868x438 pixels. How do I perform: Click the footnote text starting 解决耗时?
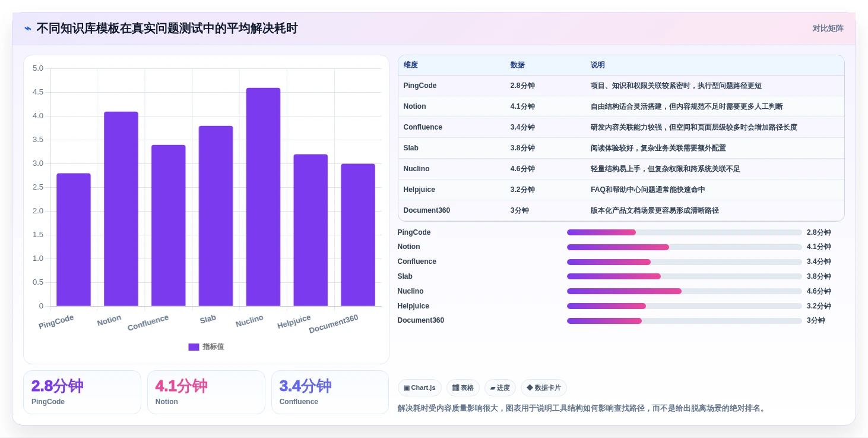coord(582,408)
